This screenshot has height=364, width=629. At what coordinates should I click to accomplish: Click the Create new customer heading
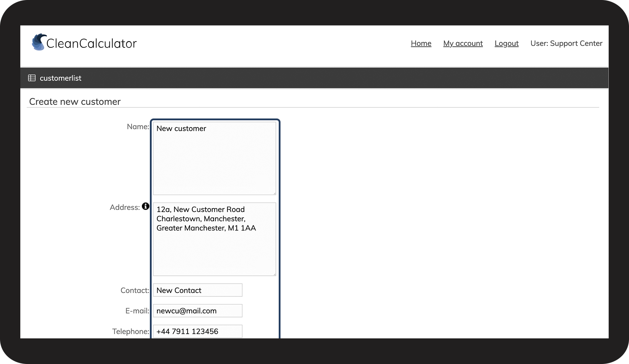pos(75,102)
